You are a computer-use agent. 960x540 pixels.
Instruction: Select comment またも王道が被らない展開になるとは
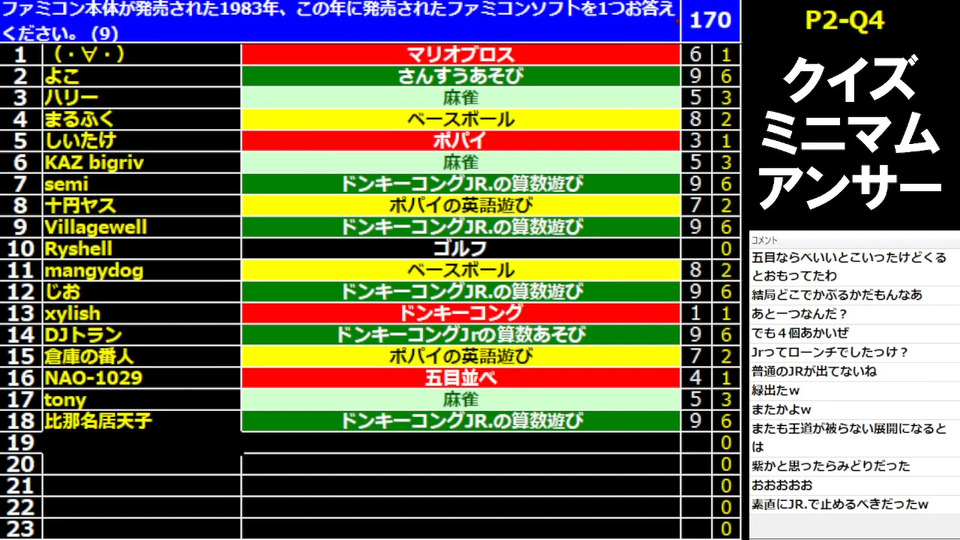pos(849,437)
